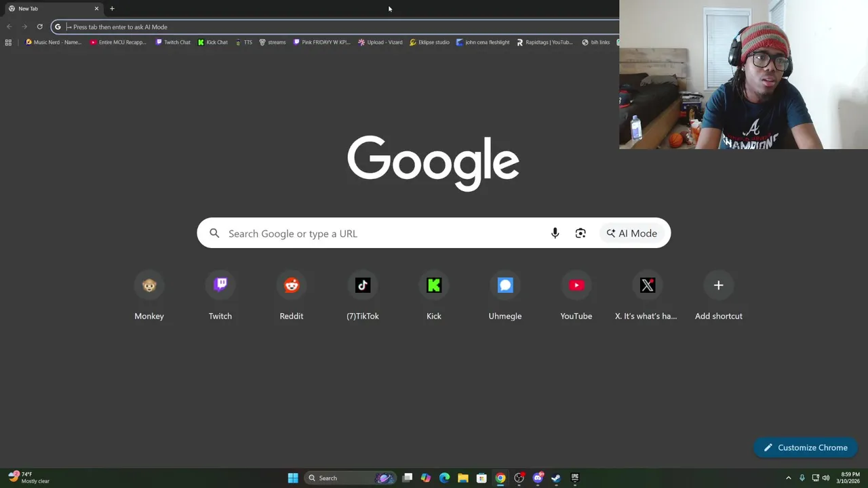Start voice search with microphone icon
The height and width of the screenshot is (488, 868).
click(555, 233)
